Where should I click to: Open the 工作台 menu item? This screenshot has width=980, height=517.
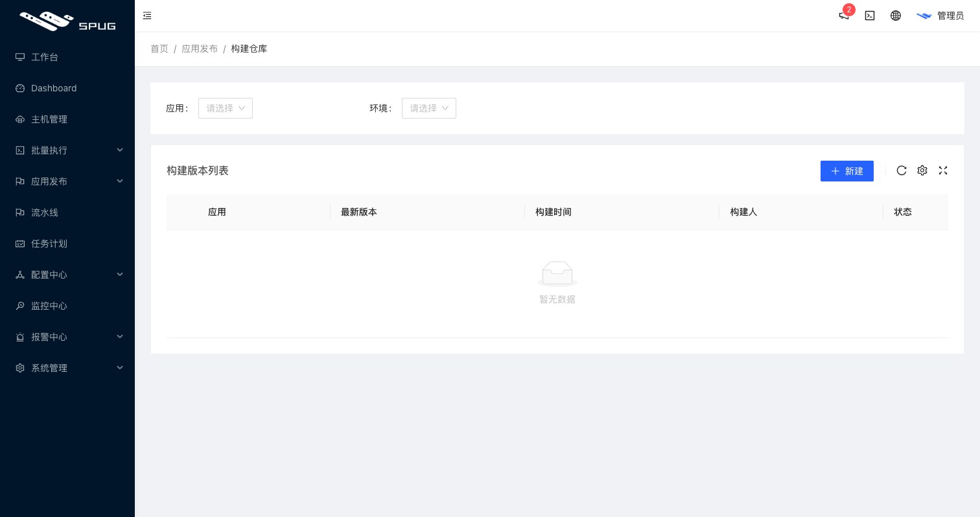(x=67, y=57)
